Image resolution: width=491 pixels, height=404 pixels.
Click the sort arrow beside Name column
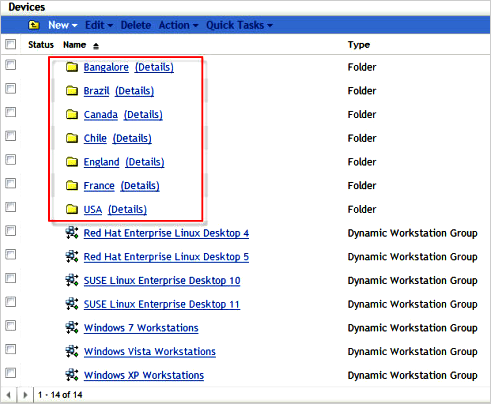tap(96, 46)
